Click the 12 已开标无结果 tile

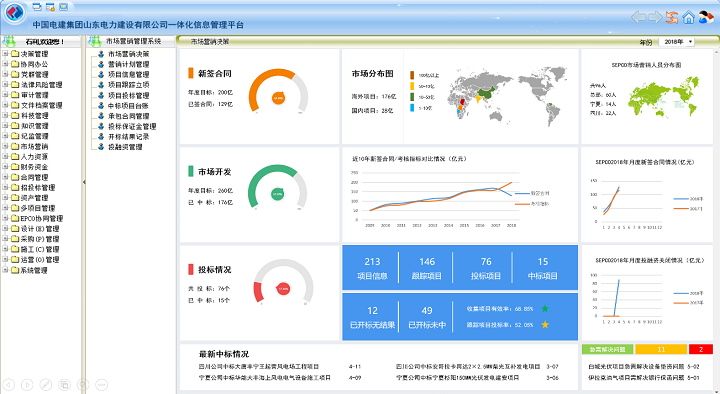[x=372, y=317]
